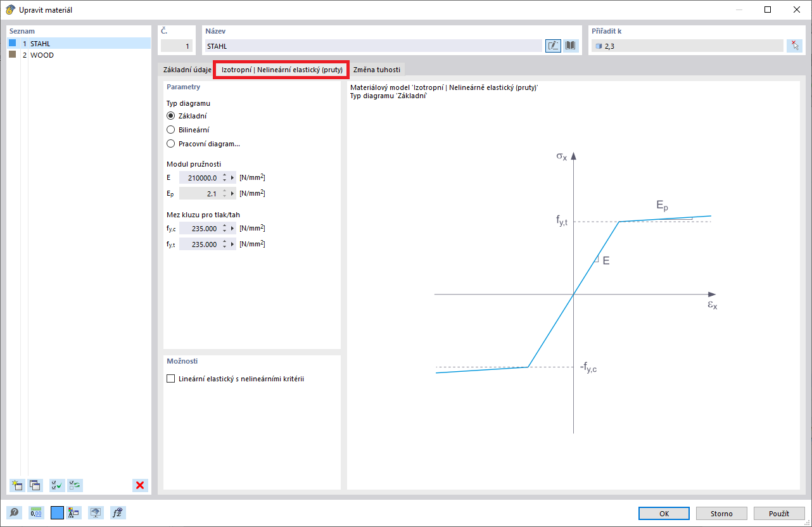
Task: Click the Možnosti section heading
Action: [182, 361]
